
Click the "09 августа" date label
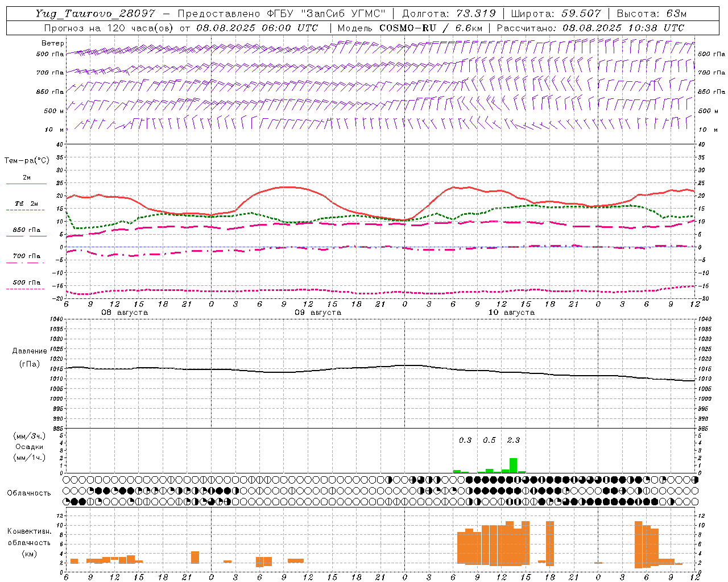(x=318, y=313)
